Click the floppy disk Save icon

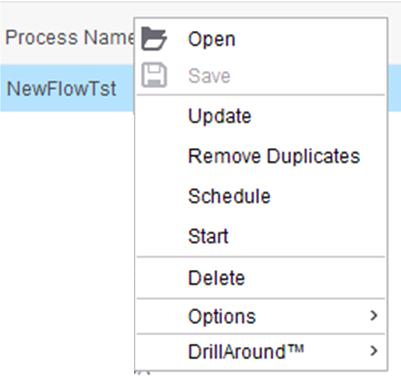click(154, 75)
